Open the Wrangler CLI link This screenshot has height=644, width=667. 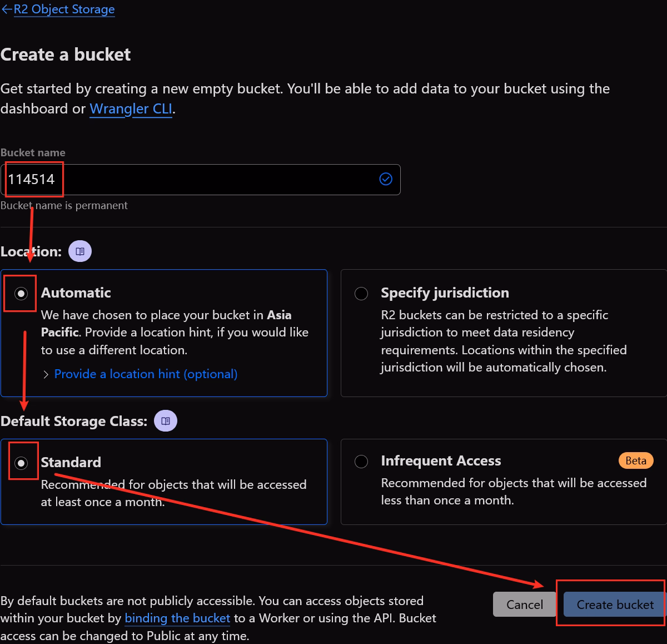[x=131, y=108]
